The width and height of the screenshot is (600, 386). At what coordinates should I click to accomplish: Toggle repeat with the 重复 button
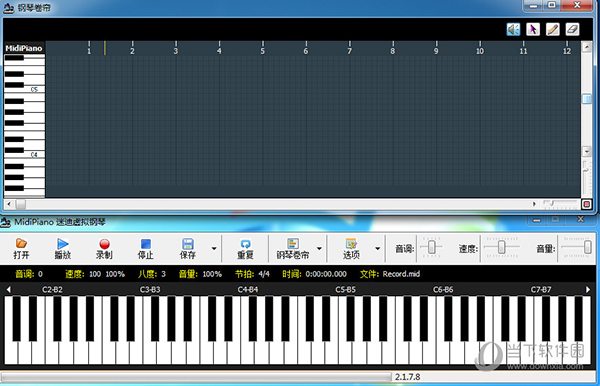click(245, 249)
